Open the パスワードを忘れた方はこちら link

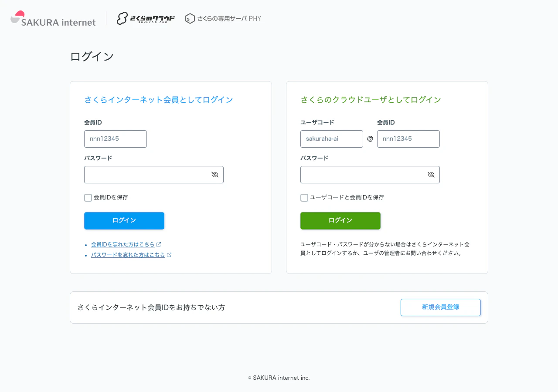128,255
